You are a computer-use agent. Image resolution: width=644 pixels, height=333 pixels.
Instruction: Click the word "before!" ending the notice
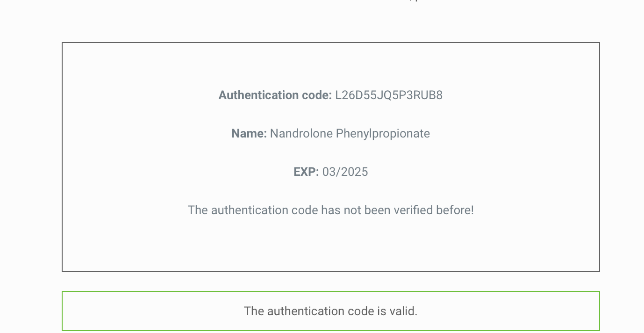[x=455, y=210]
